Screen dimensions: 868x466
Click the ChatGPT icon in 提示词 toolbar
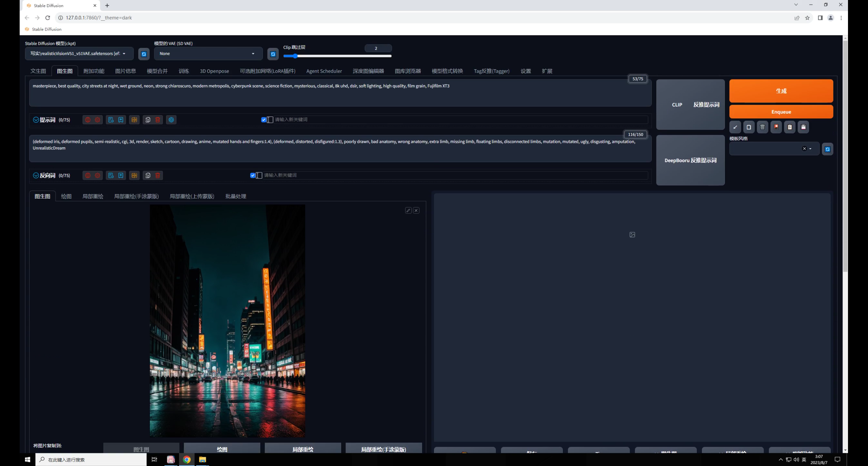[x=171, y=120]
